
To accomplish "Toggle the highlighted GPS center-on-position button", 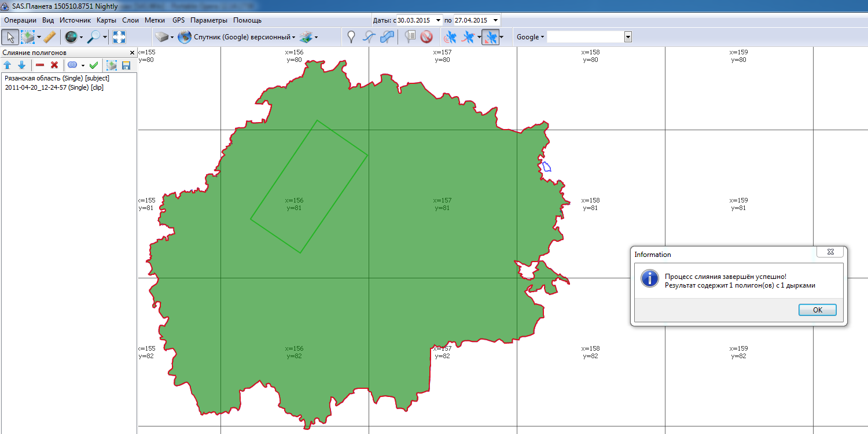I will tap(490, 37).
